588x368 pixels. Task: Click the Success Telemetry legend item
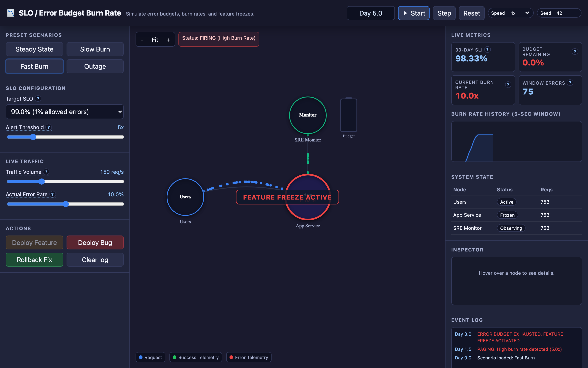[196, 357]
